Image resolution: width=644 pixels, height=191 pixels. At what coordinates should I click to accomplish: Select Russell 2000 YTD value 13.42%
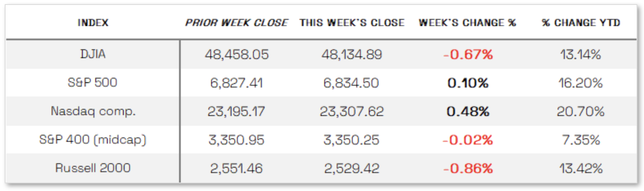(581, 168)
